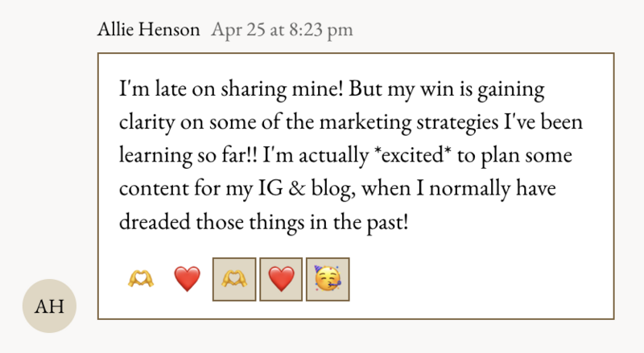Open the AH avatar circle
This screenshot has height=353, width=644.
49,306
